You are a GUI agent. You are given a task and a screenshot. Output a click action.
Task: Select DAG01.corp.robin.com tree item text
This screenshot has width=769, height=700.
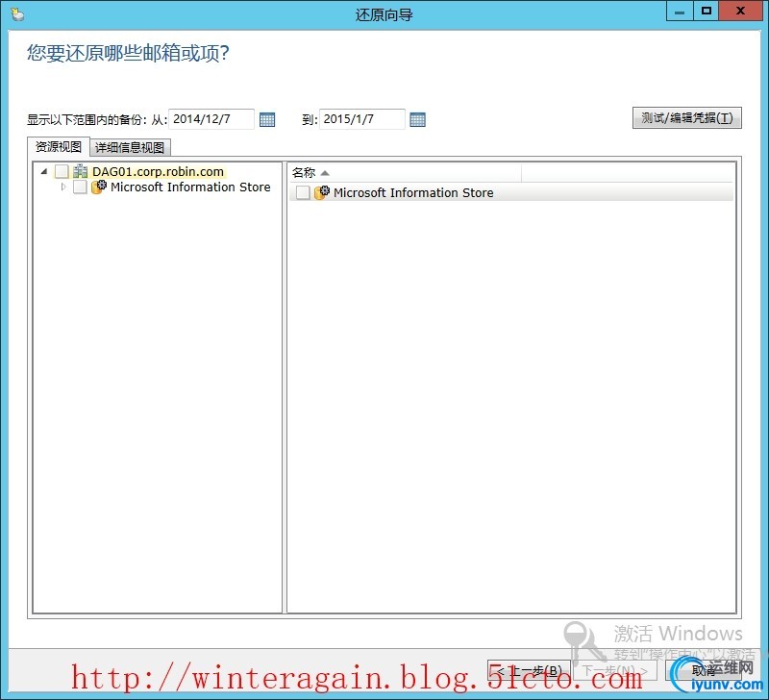[x=158, y=172]
